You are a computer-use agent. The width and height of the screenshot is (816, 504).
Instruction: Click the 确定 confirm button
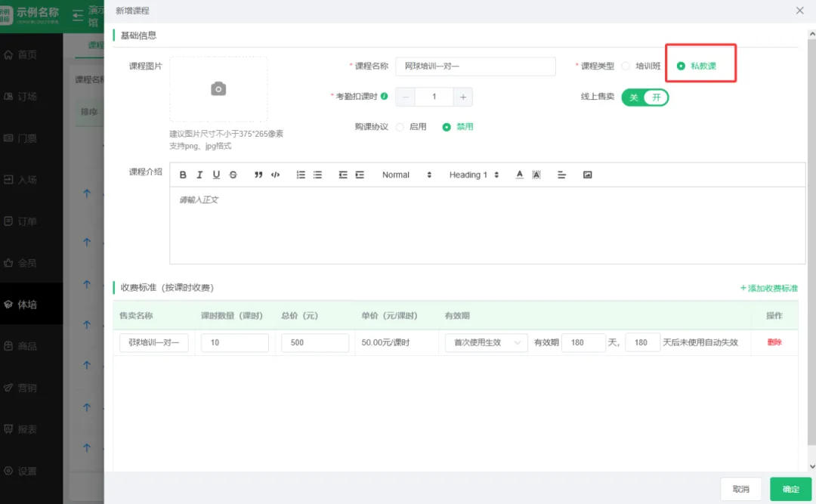point(790,489)
